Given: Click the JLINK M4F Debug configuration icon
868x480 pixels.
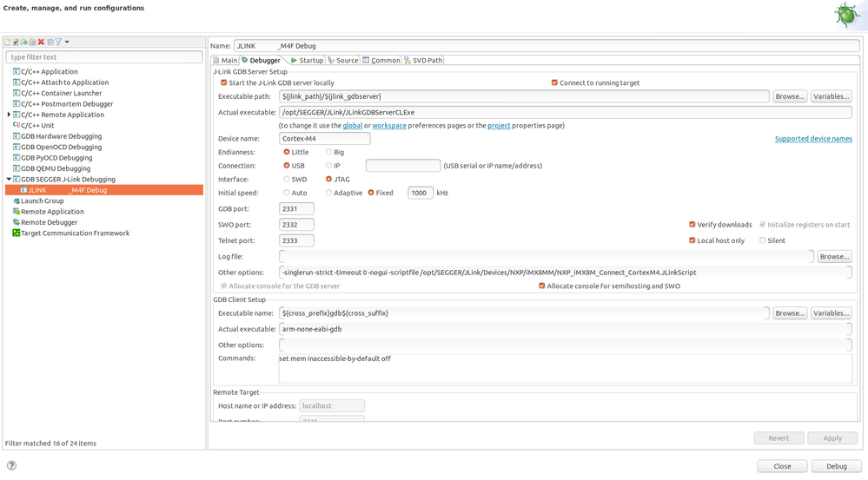Looking at the screenshot, I should tap(23, 190).
